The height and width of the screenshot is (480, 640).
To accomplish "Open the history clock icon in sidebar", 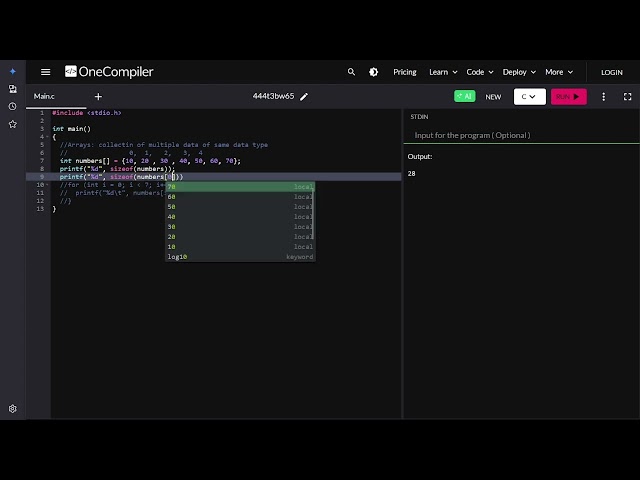I will pyautogui.click(x=13, y=107).
